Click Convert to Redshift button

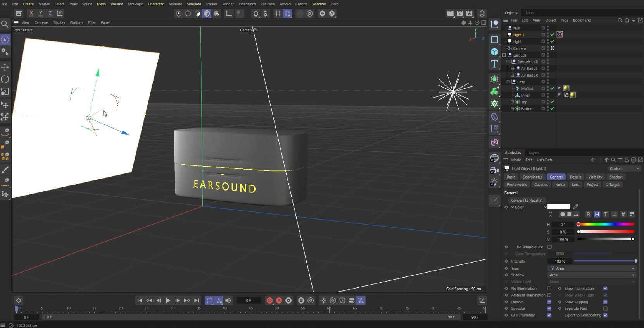point(527,200)
